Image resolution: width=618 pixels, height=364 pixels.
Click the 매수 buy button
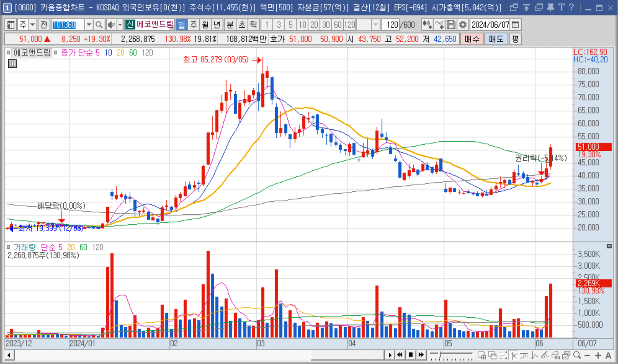click(x=472, y=39)
